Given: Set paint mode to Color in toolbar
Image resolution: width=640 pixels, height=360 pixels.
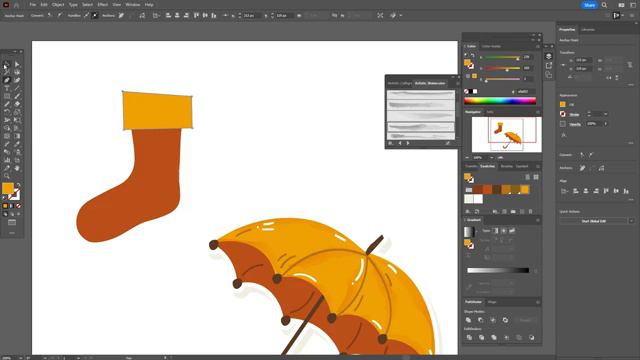Looking at the screenshot, I should [5, 206].
